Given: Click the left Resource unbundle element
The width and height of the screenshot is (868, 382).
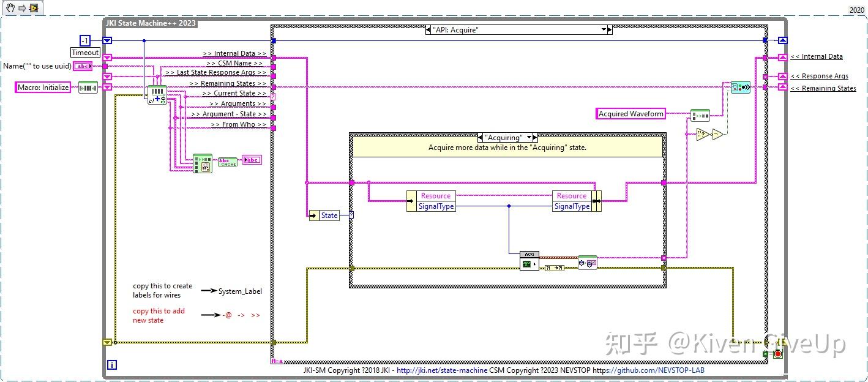Looking at the screenshot, I should pyautogui.click(x=436, y=196).
